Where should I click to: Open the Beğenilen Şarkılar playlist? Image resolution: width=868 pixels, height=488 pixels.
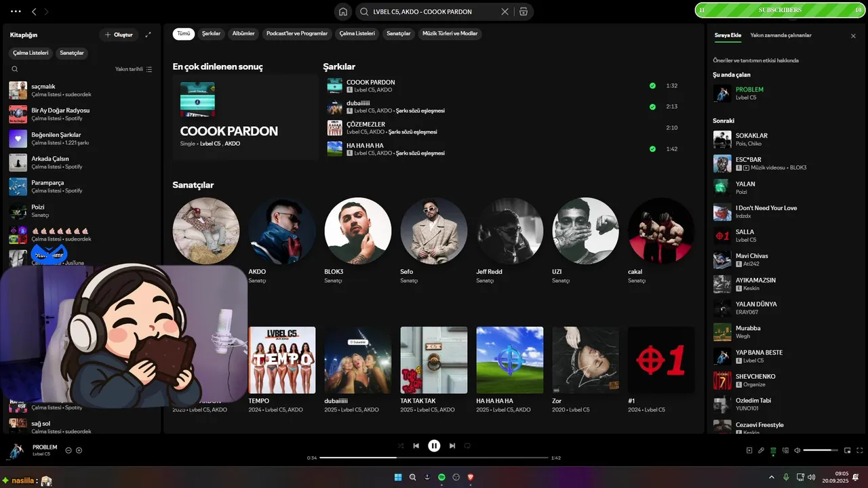point(81,138)
